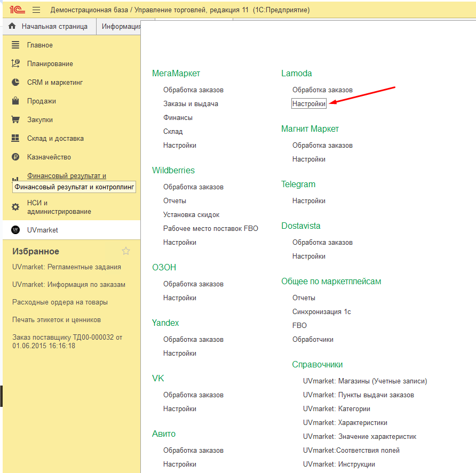The height and width of the screenshot is (473, 476).
Task: Open UVmarket: Характеристики
Action: pyautogui.click(x=345, y=423)
